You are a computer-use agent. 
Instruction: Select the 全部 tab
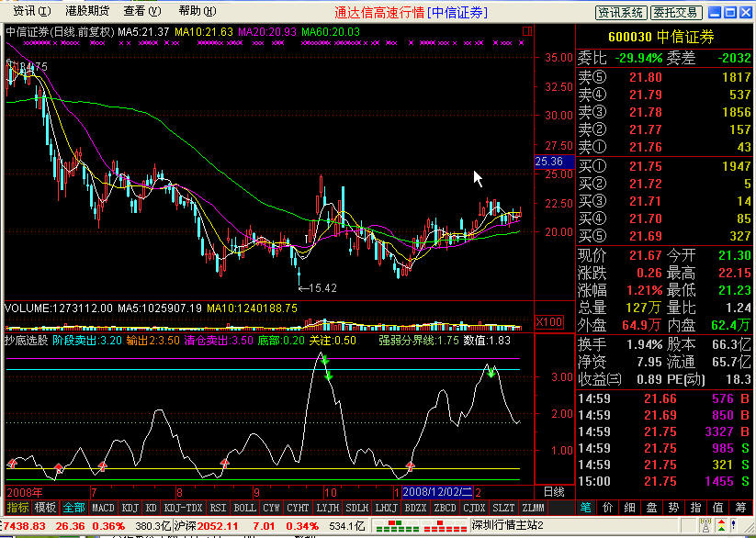coord(73,508)
